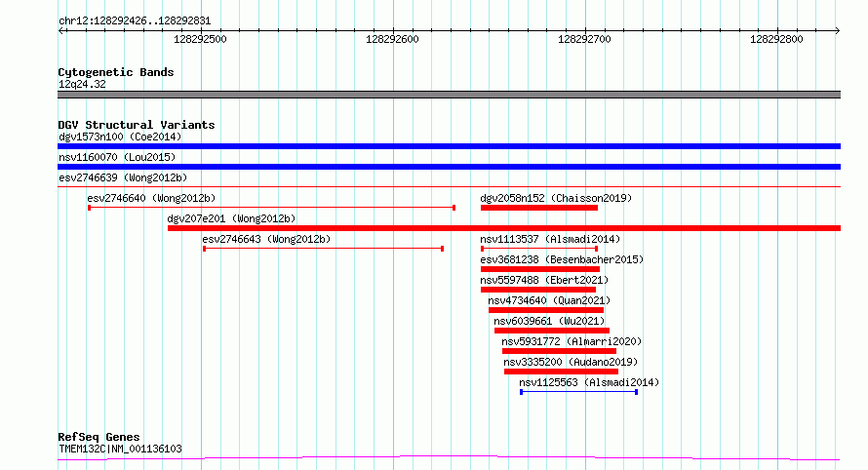This screenshot has height=470, width=868.
Task: Select the esv2746643 (Wong2012b) thin red feature
Action: (x=323, y=249)
